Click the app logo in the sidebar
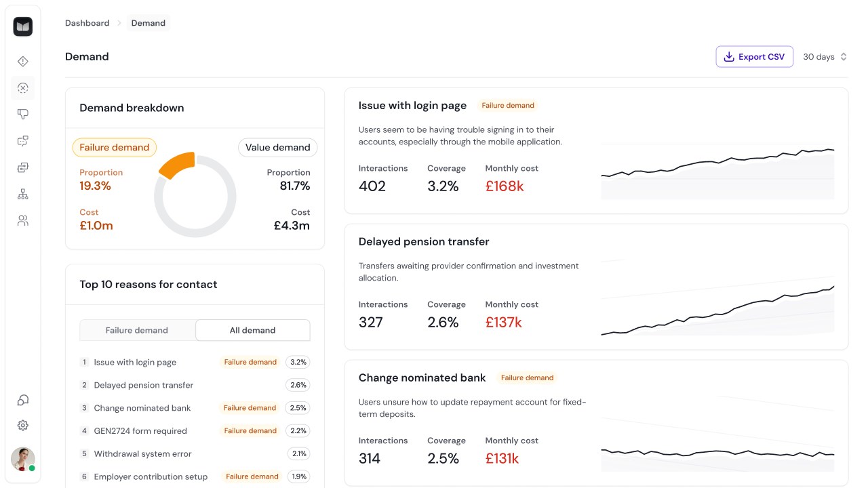 (23, 26)
